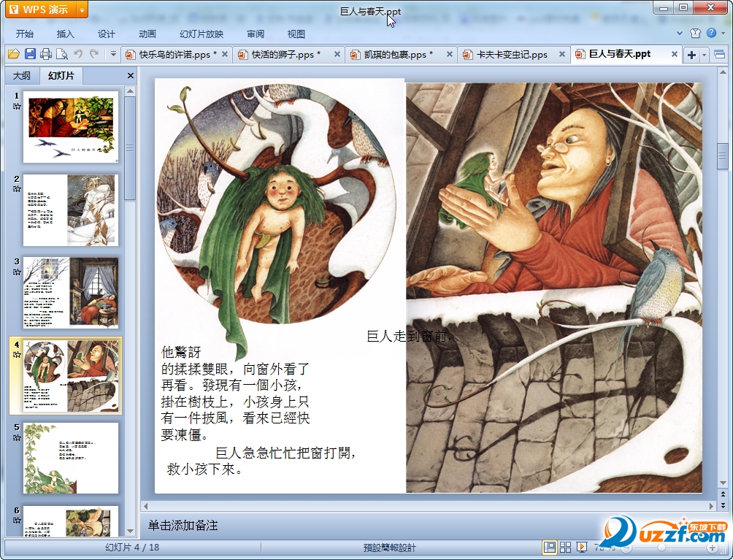Expand the quick access toolbar customize arrow
Image resolution: width=733 pixels, height=560 pixels.
click(x=113, y=54)
